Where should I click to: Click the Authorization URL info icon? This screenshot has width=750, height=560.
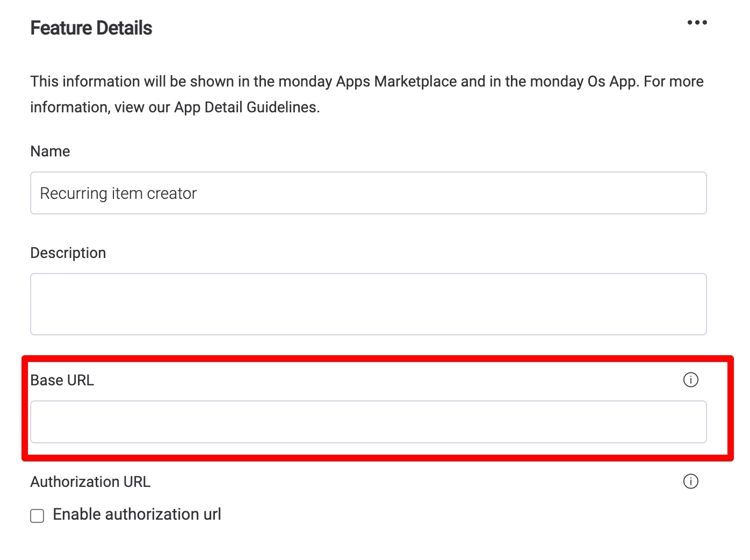[x=690, y=482]
